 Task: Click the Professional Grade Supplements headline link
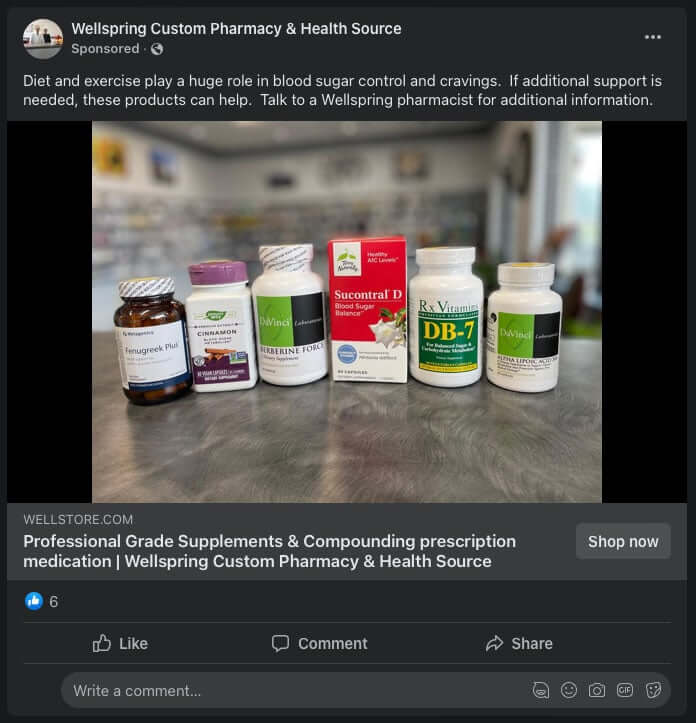[x=270, y=551]
